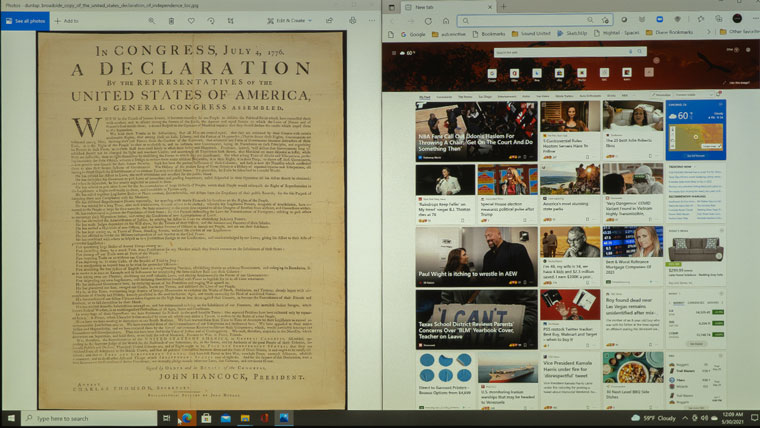Click the Windows Start button

pyautogui.click(x=10, y=418)
